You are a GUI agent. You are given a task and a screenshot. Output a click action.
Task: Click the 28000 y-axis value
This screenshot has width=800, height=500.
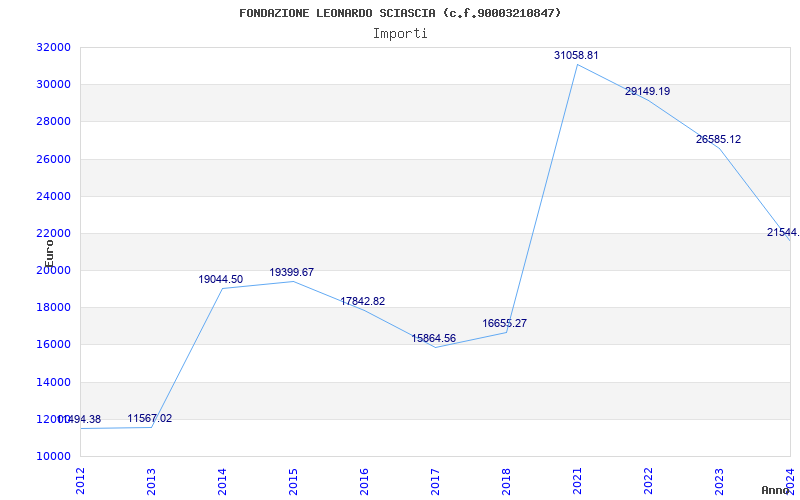[53, 121]
